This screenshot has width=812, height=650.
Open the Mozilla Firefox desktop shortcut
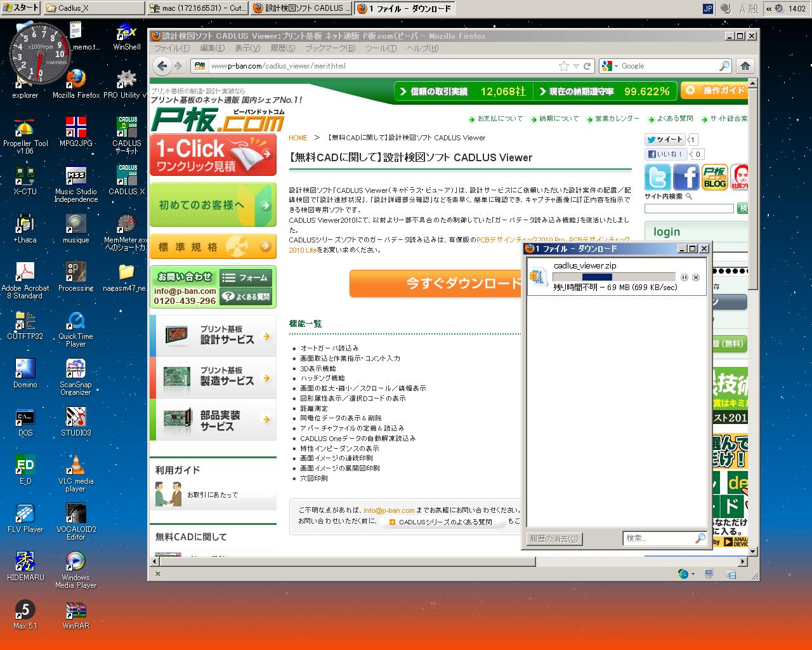coord(76,84)
